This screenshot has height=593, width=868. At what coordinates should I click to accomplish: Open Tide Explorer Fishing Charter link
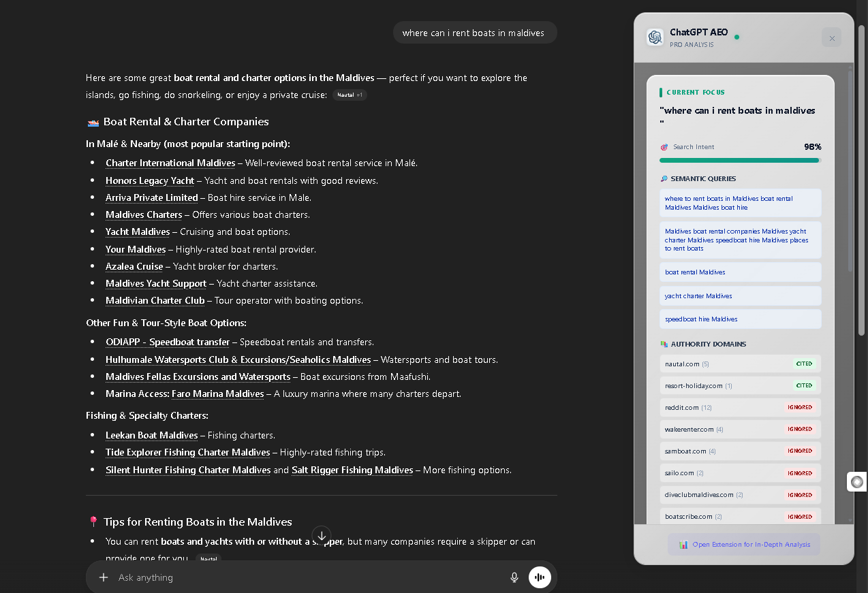[x=187, y=453]
